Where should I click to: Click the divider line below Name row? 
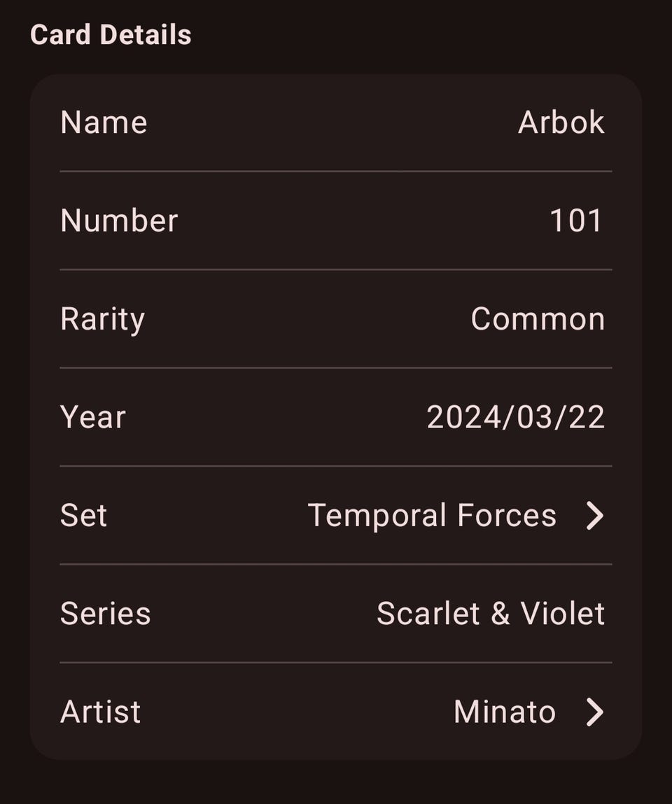click(336, 171)
